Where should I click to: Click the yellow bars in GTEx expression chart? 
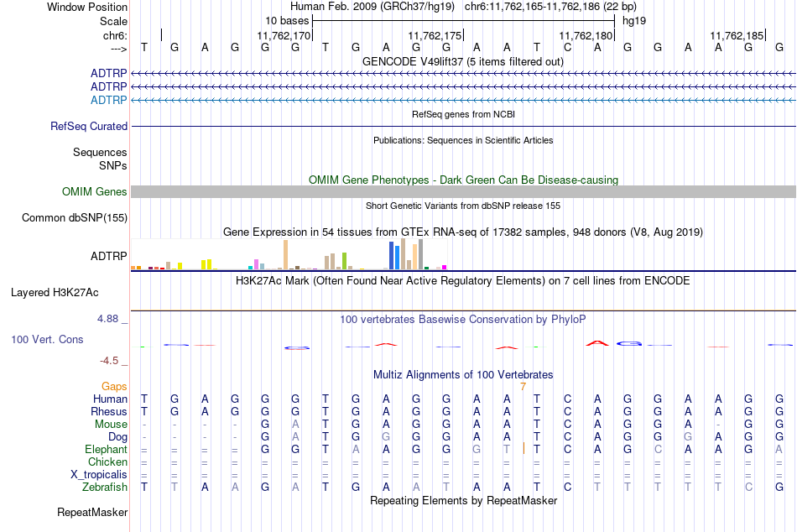[x=206, y=264]
